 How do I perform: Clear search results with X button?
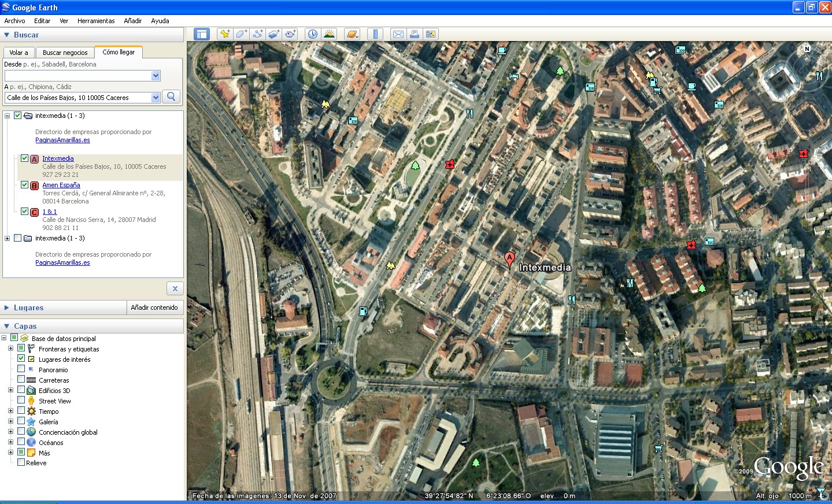tap(175, 288)
